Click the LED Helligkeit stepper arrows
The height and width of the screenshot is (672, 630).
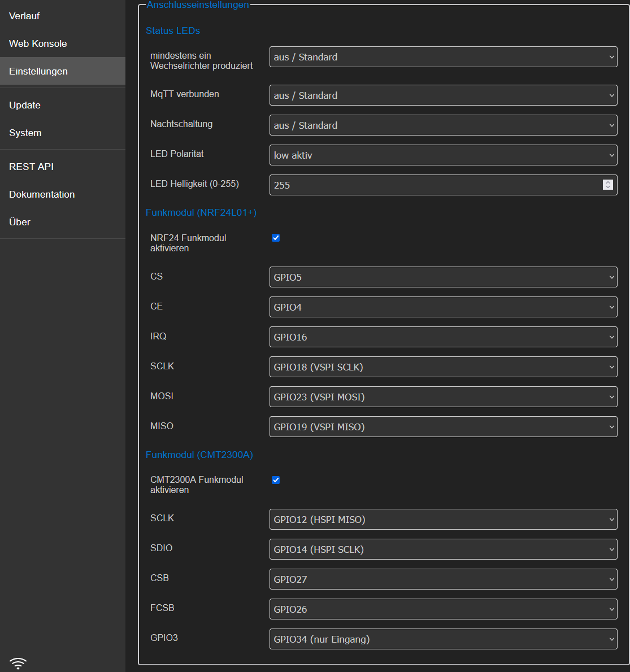(x=607, y=185)
